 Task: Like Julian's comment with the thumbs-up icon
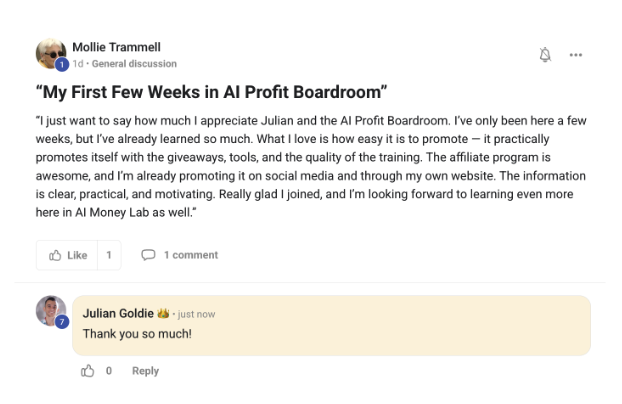coord(88,371)
